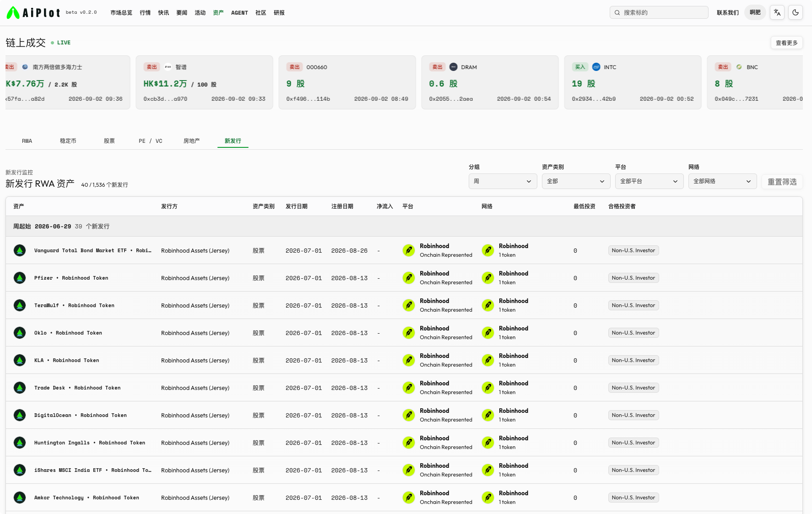Click Robinhood network icon in Oklo row
Screen dimensions: 812x514
[x=488, y=333]
